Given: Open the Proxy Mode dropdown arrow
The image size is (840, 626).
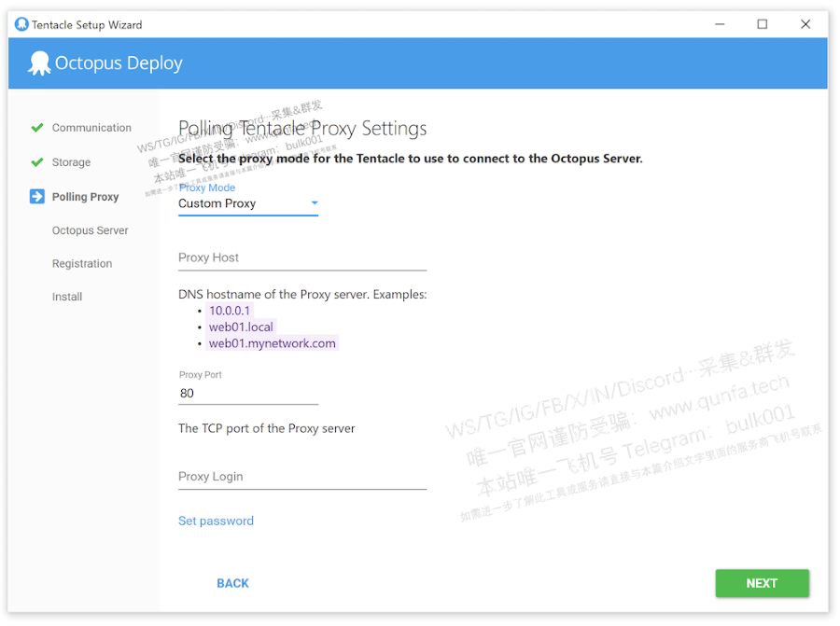Looking at the screenshot, I should click(315, 203).
